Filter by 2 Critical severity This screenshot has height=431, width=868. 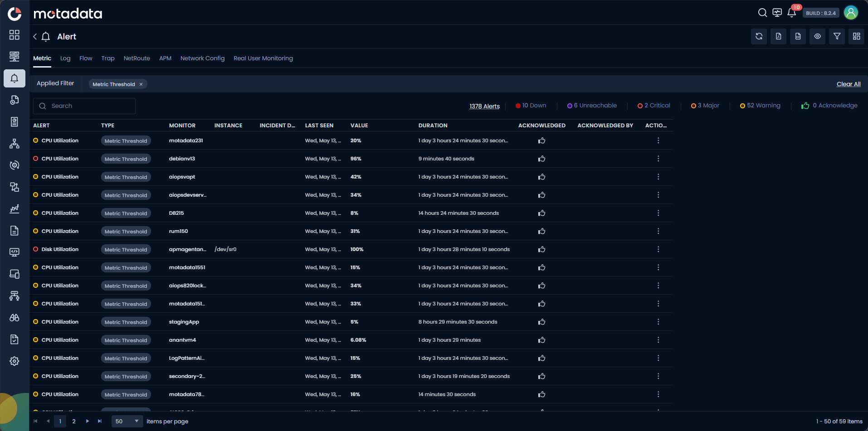pyautogui.click(x=653, y=106)
